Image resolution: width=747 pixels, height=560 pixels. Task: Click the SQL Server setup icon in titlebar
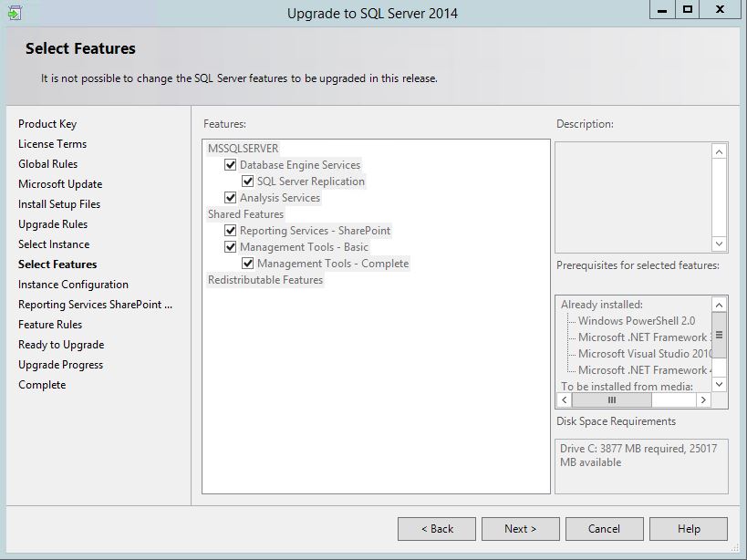tap(13, 12)
